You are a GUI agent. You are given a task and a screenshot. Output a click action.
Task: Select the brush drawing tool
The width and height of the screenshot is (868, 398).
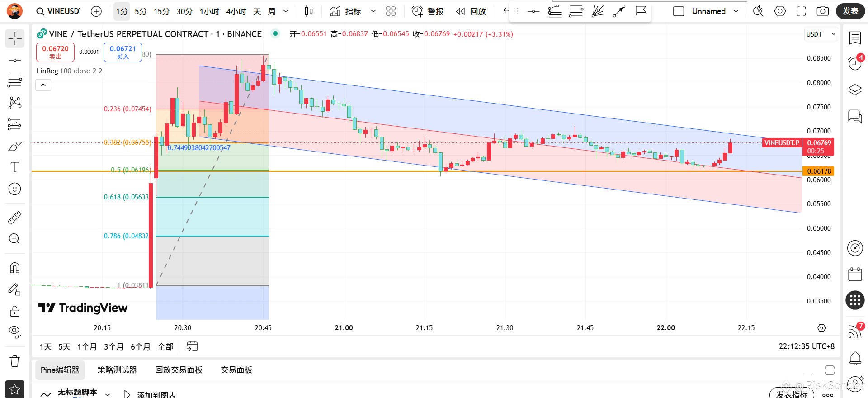click(x=15, y=146)
